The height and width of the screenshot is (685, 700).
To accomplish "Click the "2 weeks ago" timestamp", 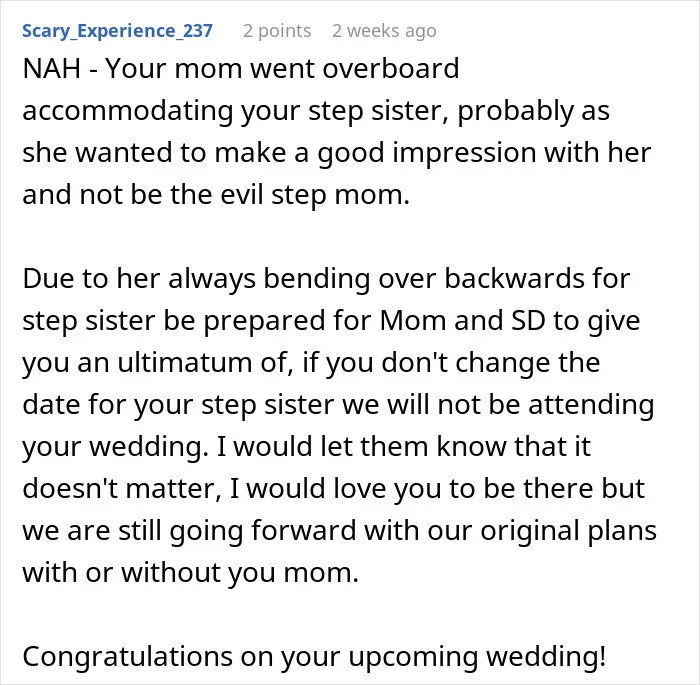I will click(384, 31).
